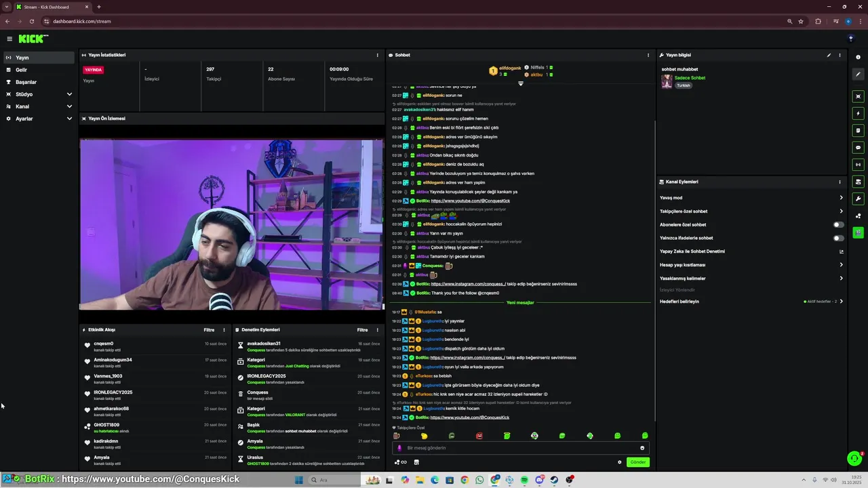This screenshot has width=868, height=488.
Task: Open Steam from the taskbar
Action: coord(554,480)
